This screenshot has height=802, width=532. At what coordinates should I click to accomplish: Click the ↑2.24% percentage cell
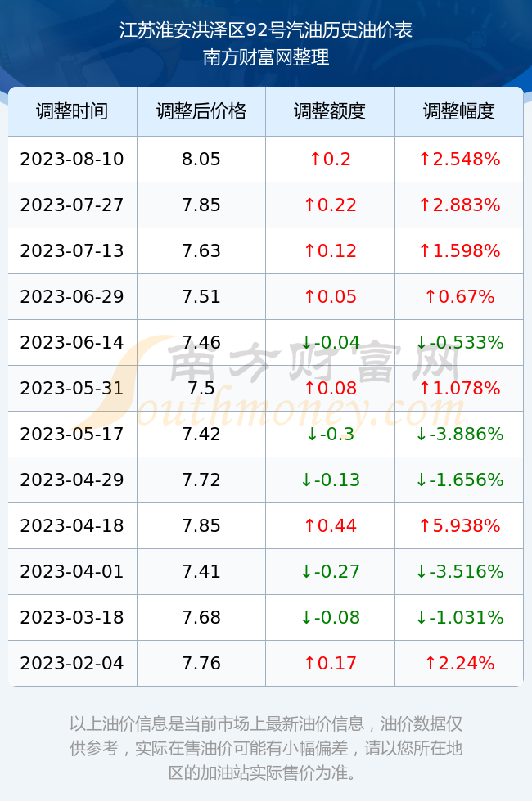click(459, 663)
